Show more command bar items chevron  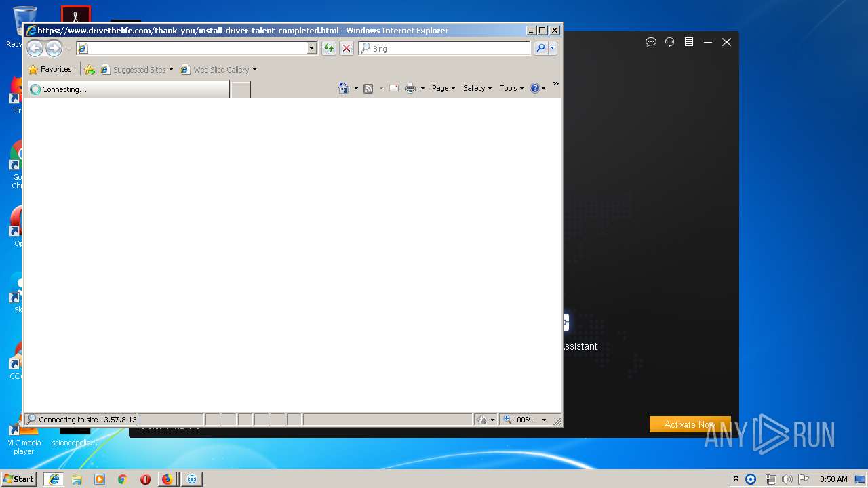click(555, 84)
